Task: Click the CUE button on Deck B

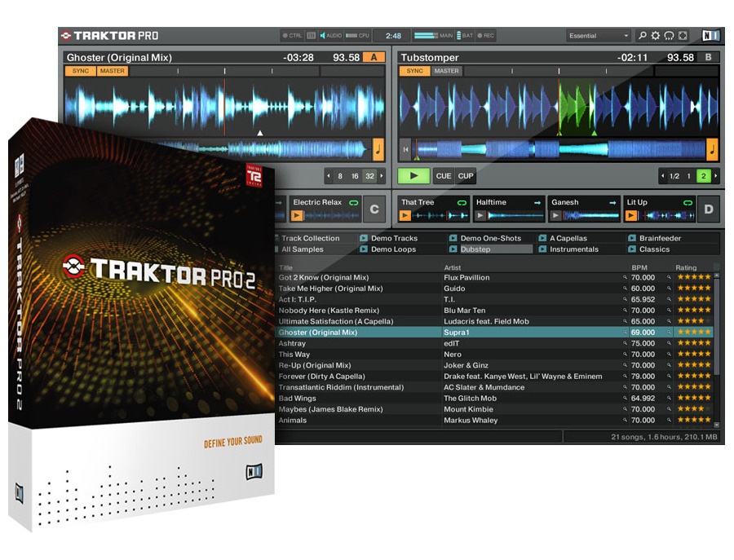Action: point(444,176)
